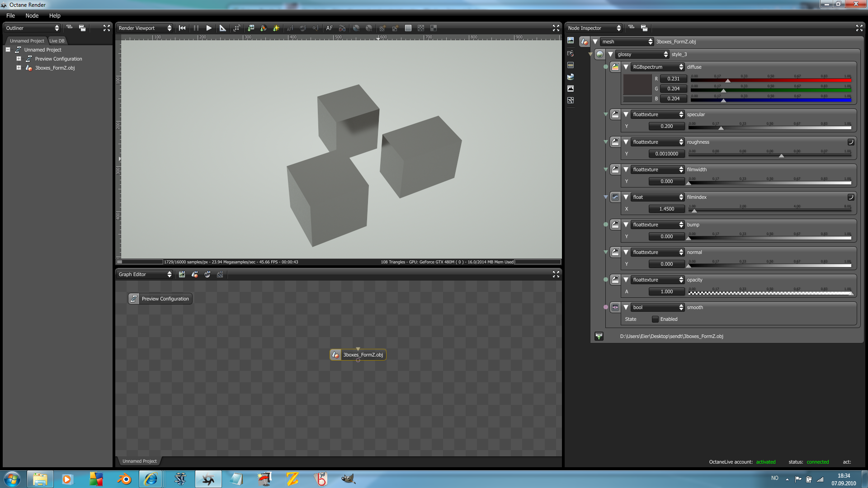This screenshot has height=488, width=868.
Task: Click the diffuse color preview swatch
Action: 637,84
